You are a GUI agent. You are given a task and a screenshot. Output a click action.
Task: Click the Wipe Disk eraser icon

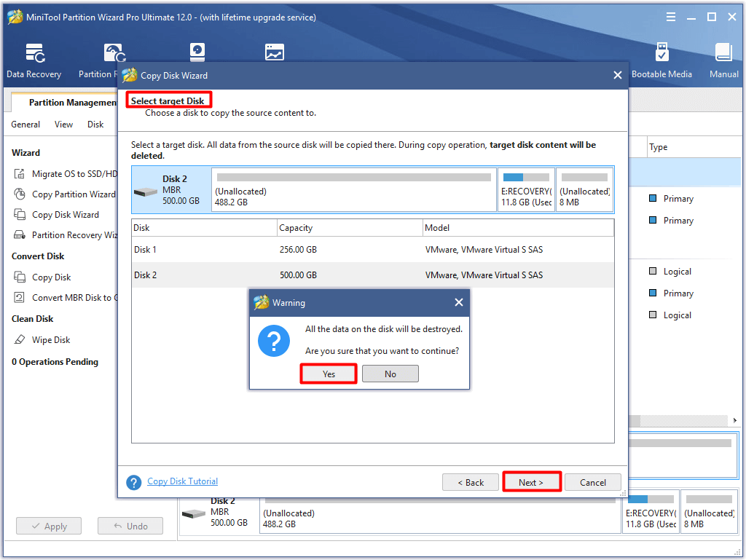pos(20,339)
